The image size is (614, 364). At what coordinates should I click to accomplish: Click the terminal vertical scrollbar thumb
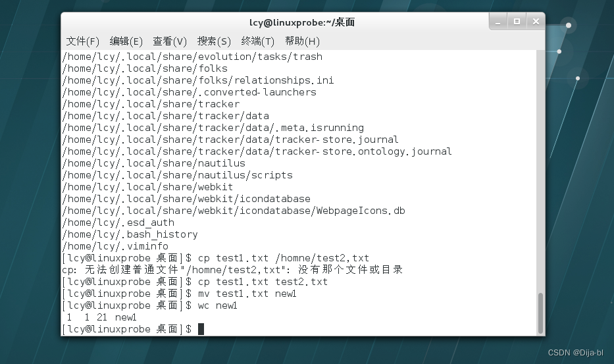[x=540, y=313]
